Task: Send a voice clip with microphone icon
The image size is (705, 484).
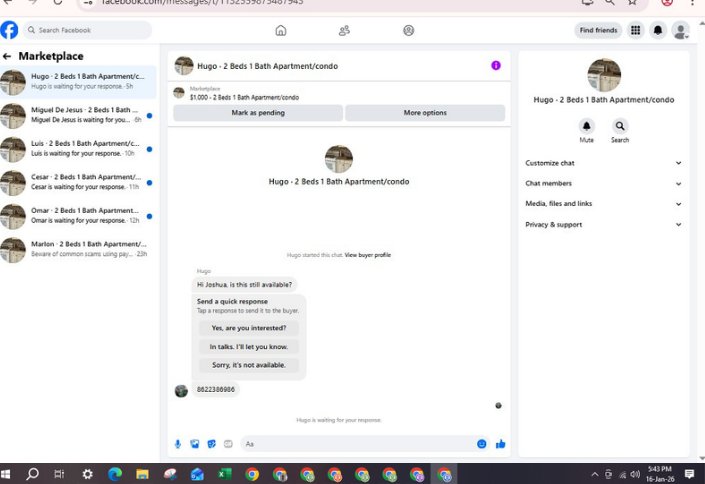Action: pos(178,444)
